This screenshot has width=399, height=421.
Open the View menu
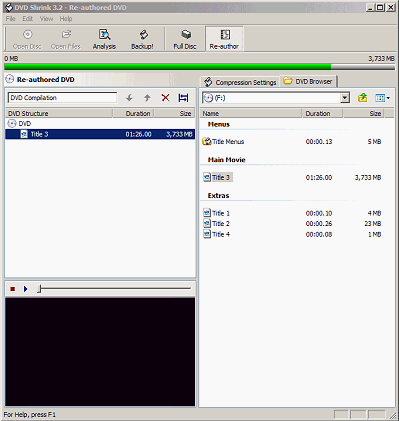pos(46,19)
